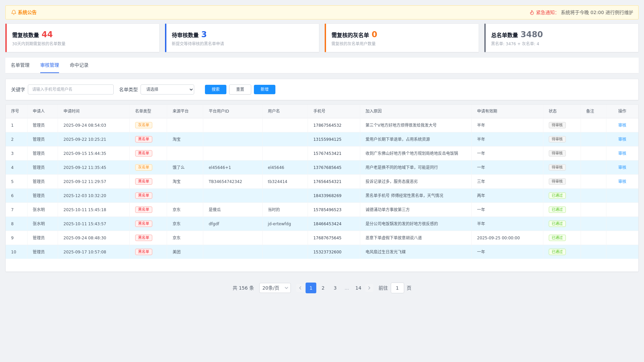Click the maintenance notice text

tap(597, 12)
